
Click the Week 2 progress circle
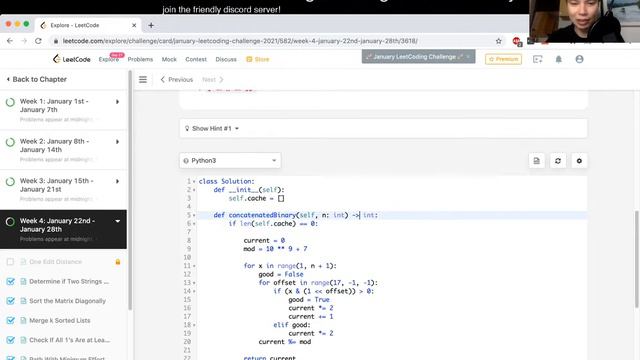pos(10,142)
